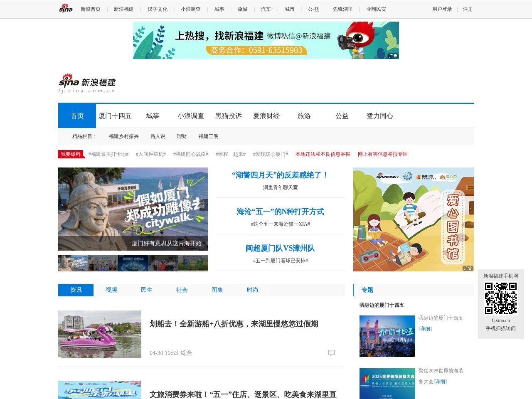Open #维权一起来# topic
Viewport: 532px width, 399px height.
[x=231, y=154]
